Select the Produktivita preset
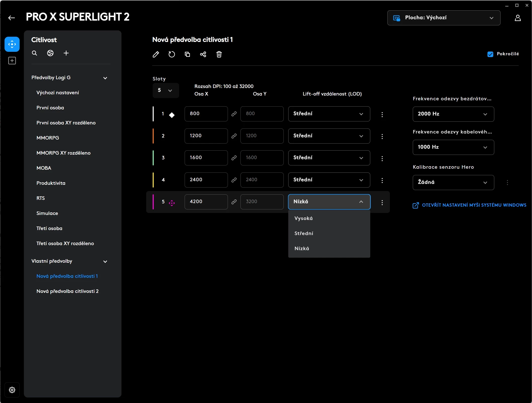The image size is (532, 403). click(x=51, y=183)
